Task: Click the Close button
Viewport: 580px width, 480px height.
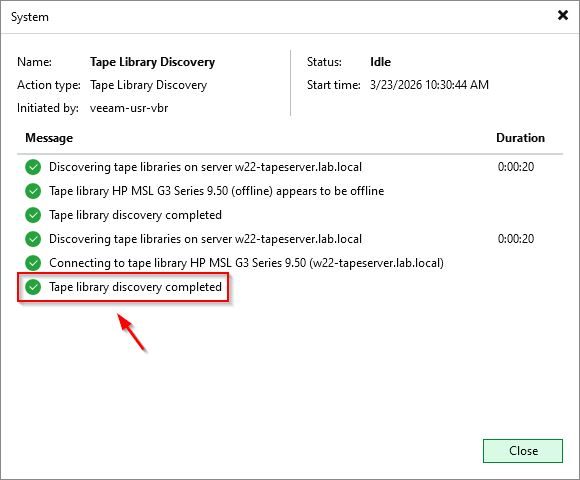Action: 523,450
